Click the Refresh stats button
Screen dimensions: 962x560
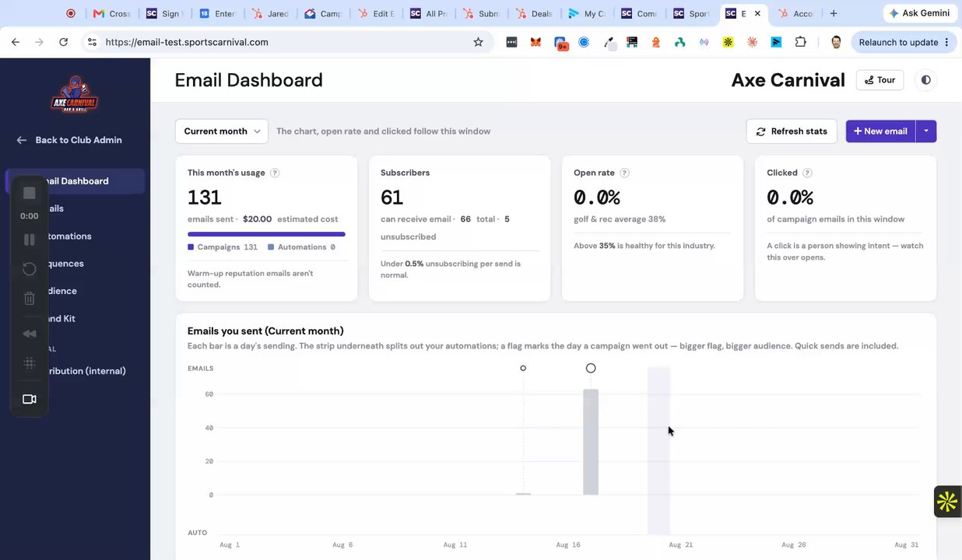pyautogui.click(x=792, y=131)
